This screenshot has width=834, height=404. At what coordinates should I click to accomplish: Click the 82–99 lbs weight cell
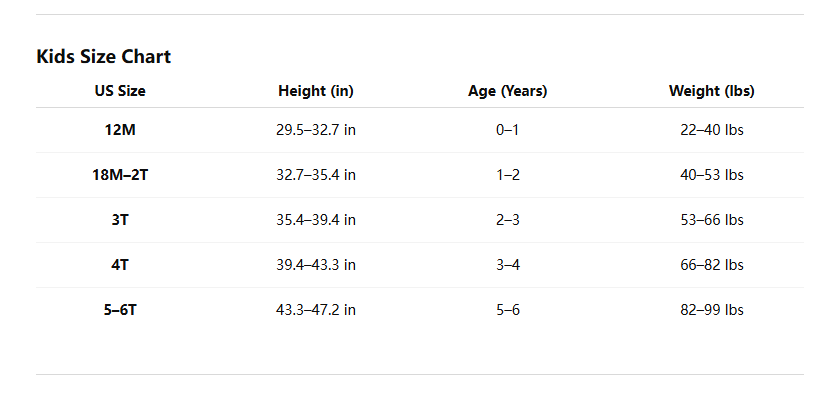click(712, 310)
